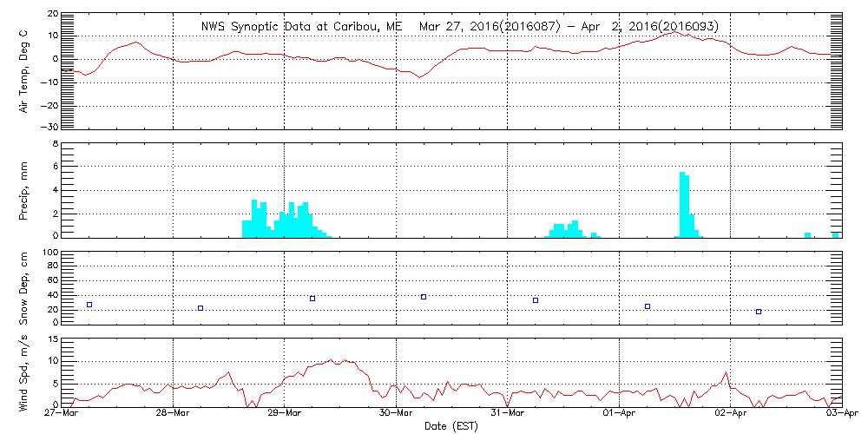Image resolution: width=868 pixels, height=434 pixels.
Task: Click the "-30" tick on the Air Temp axis
Action: [50, 127]
